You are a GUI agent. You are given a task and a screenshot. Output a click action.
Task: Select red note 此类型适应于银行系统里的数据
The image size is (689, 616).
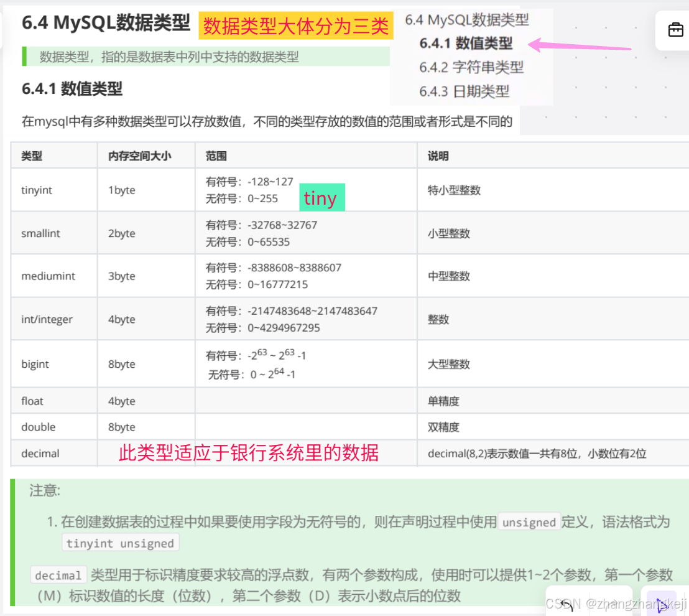point(249,453)
